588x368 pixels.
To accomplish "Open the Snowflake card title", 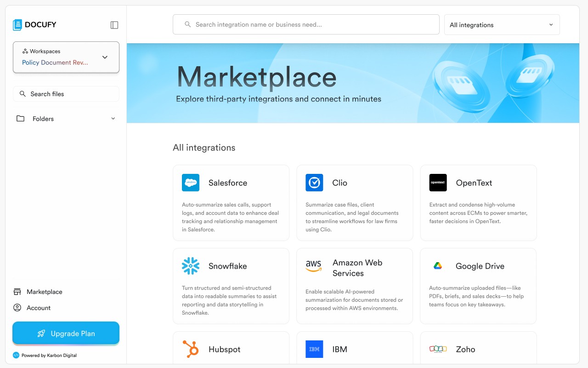I will (228, 266).
